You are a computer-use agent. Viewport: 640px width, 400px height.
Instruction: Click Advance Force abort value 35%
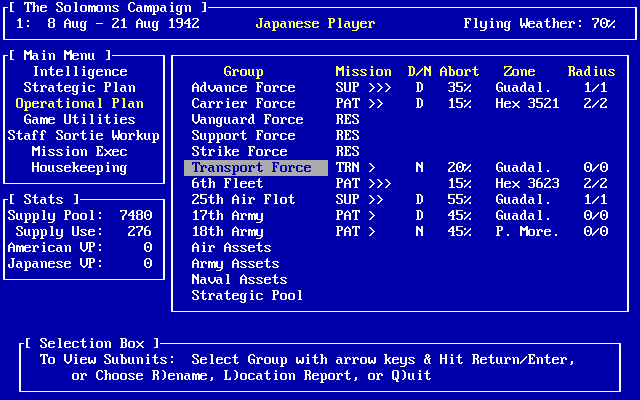click(459, 87)
